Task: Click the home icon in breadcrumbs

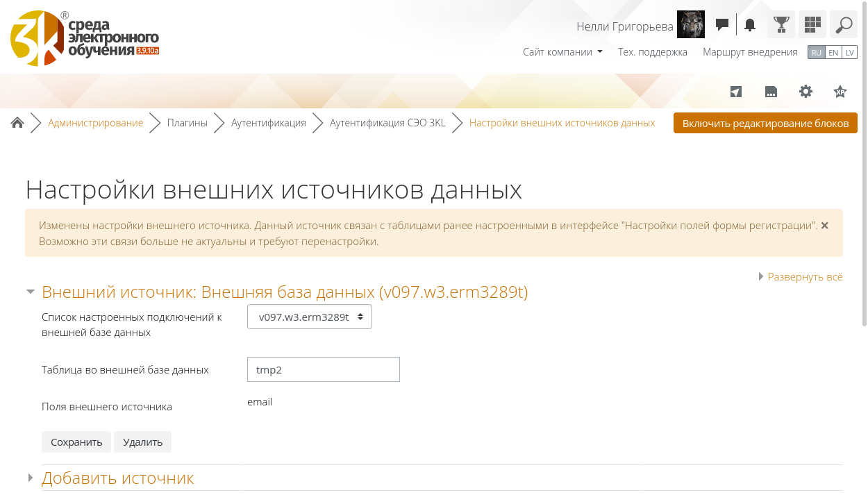Action: coord(17,123)
